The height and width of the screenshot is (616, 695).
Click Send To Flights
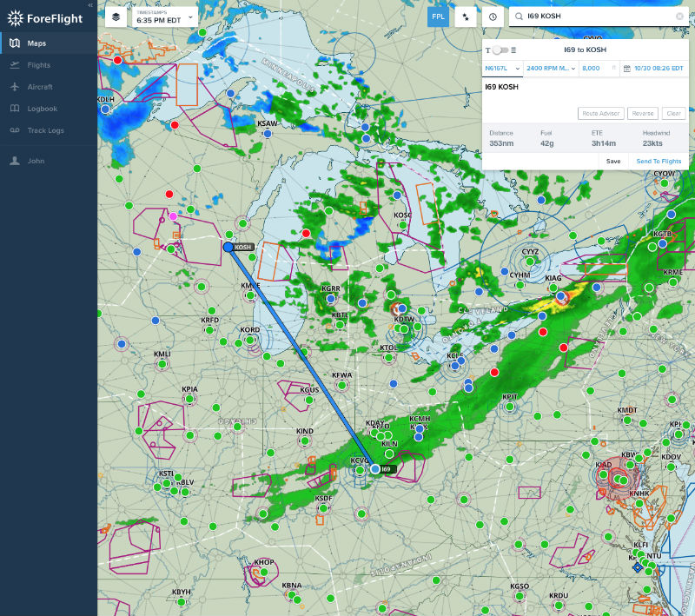658,161
